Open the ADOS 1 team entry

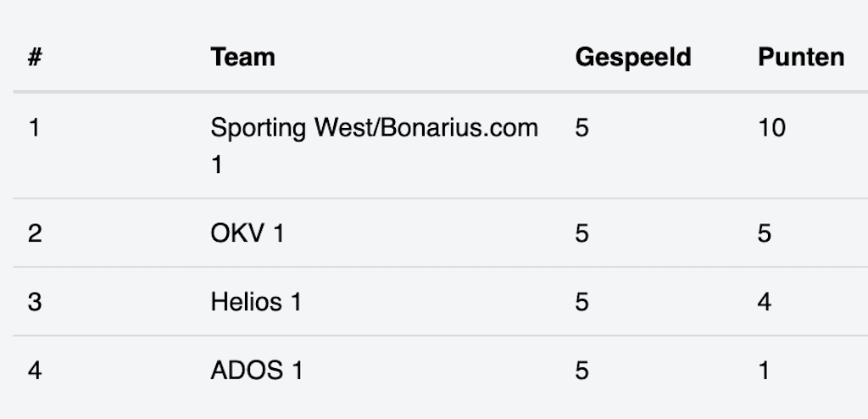[x=257, y=371]
